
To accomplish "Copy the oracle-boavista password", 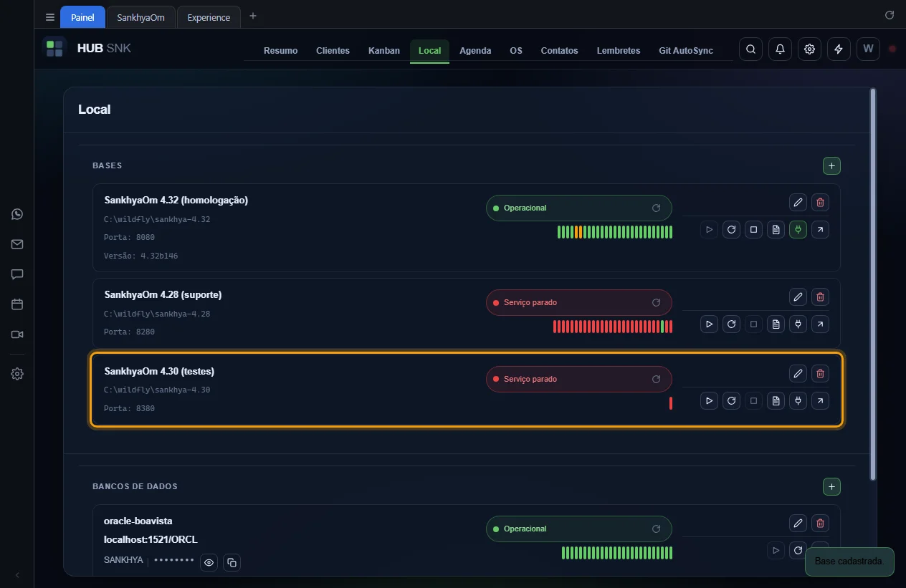I will [x=232, y=563].
